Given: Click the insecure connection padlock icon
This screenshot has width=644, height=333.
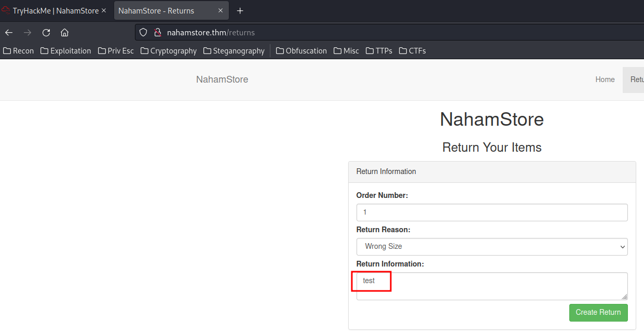Looking at the screenshot, I should pyautogui.click(x=158, y=32).
